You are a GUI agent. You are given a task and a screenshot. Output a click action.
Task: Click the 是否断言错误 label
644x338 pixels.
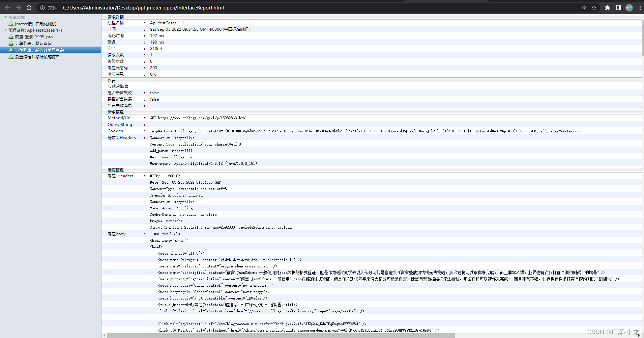pyautogui.click(x=120, y=99)
